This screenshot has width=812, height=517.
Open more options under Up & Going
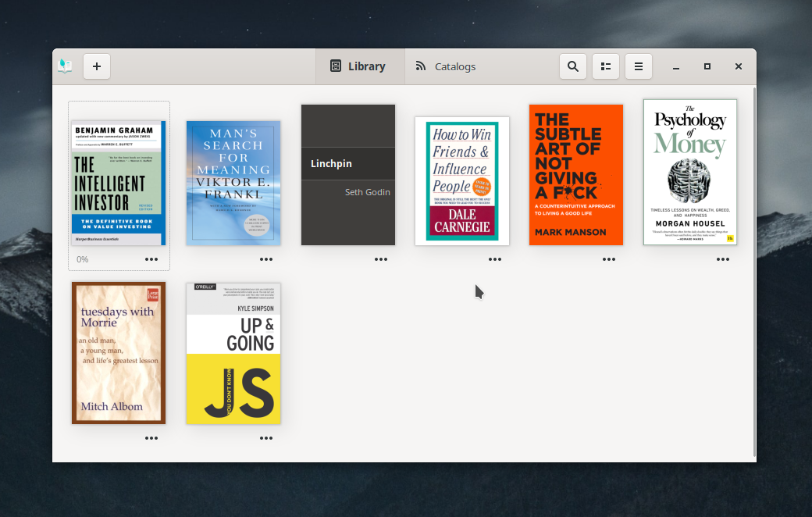(266, 438)
